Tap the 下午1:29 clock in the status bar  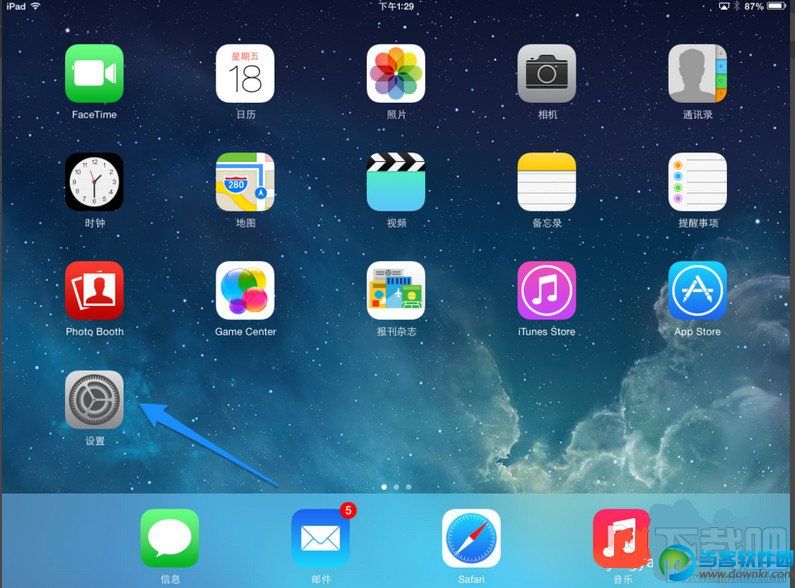coord(396,6)
